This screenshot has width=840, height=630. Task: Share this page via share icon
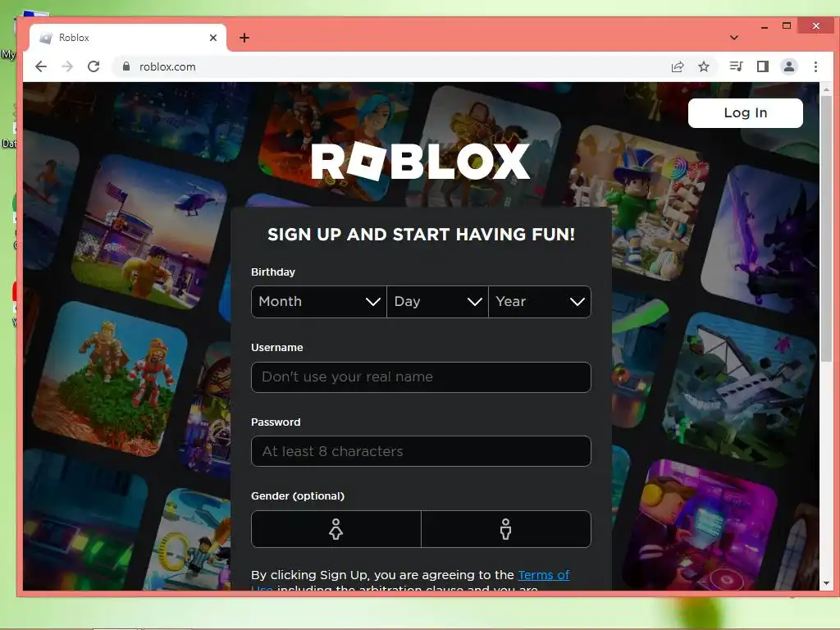point(678,66)
